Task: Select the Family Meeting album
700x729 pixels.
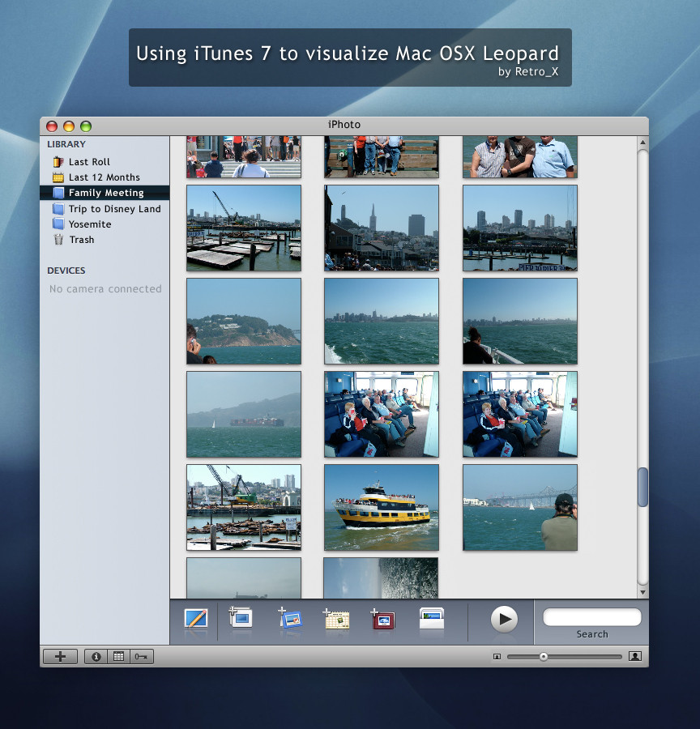Action: [105, 193]
